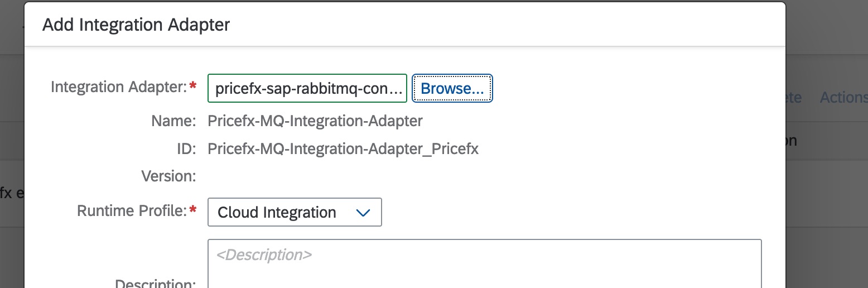Click the Name label

pyautogui.click(x=173, y=121)
